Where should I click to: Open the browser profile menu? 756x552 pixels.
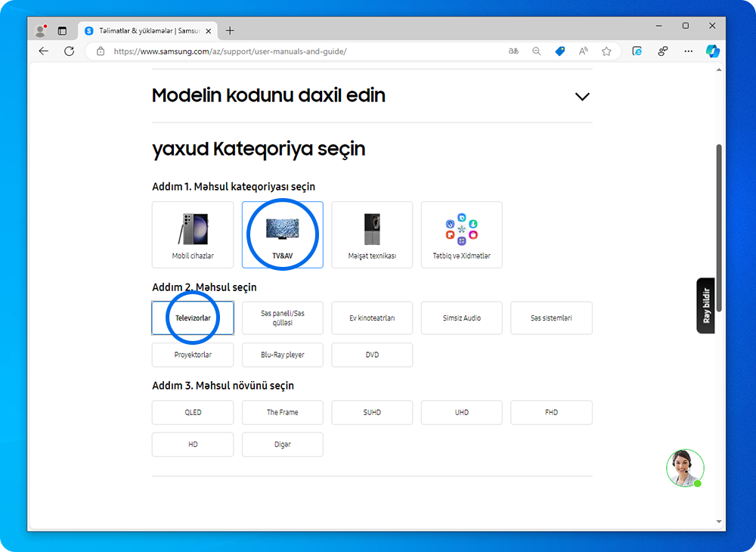coord(41,31)
